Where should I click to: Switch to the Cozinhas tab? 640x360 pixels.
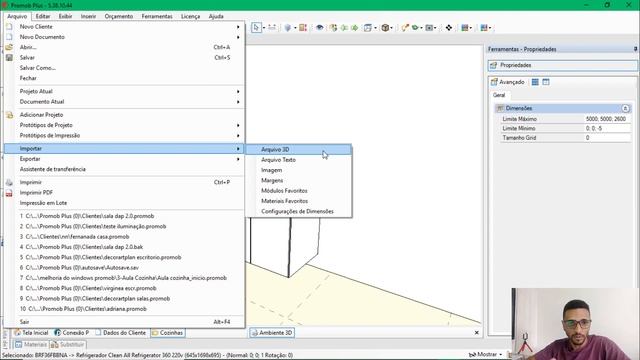(167, 333)
